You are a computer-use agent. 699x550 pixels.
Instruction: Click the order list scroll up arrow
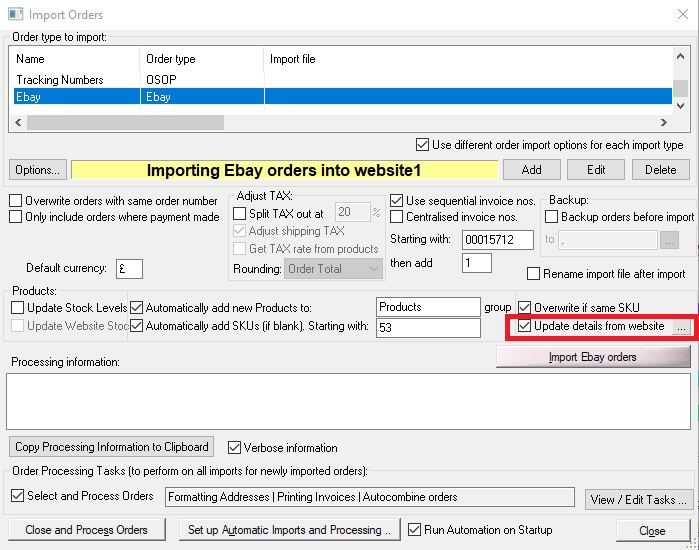point(680,57)
